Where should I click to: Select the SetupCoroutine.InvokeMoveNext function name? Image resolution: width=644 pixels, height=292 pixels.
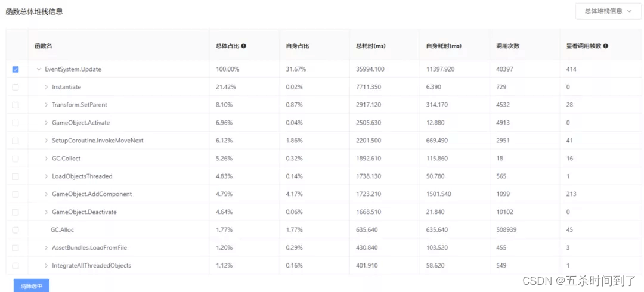(x=98, y=141)
